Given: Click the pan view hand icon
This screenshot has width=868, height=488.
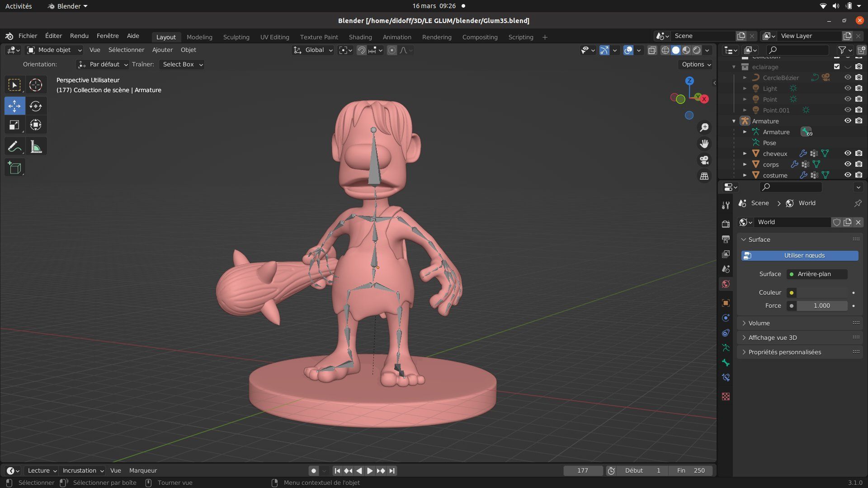Looking at the screenshot, I should pos(704,144).
